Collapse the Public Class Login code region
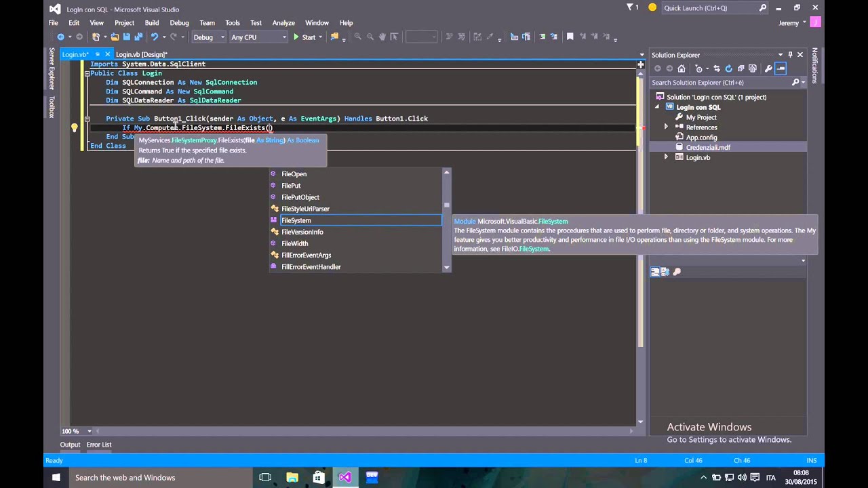 click(x=87, y=73)
